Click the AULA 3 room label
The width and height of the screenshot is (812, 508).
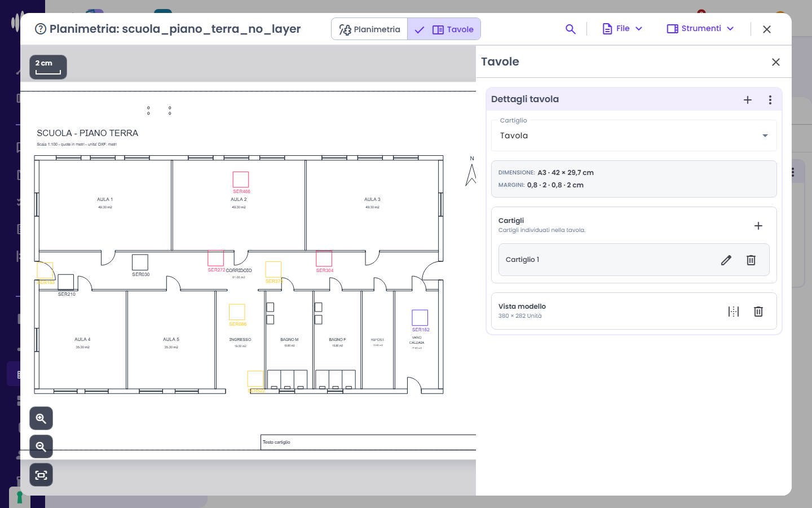pos(372,199)
